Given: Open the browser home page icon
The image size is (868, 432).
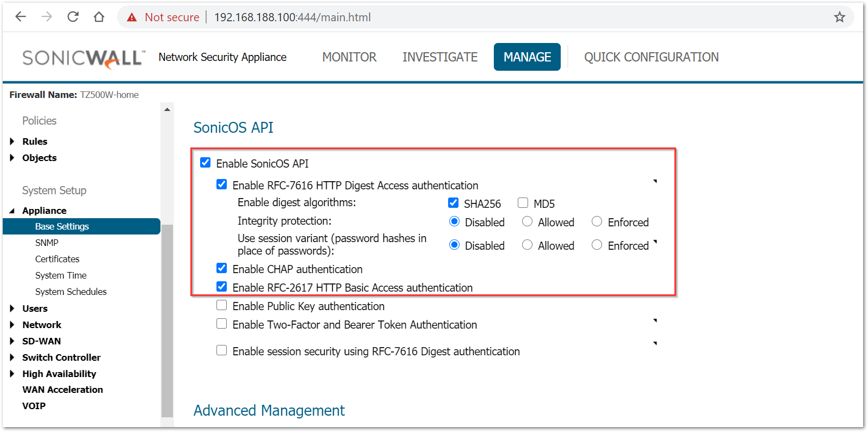Looking at the screenshot, I should click(x=99, y=17).
